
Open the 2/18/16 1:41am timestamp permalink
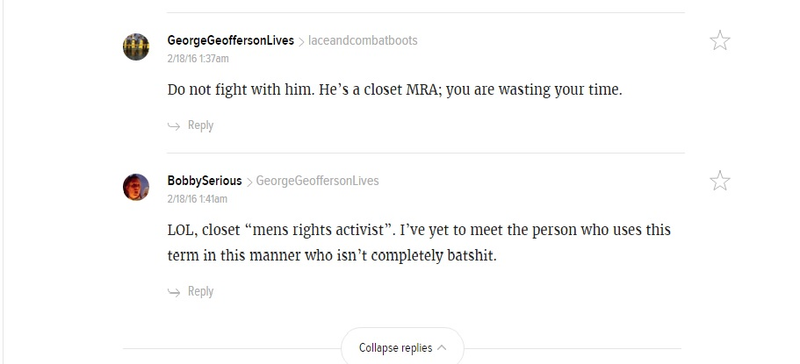[x=197, y=199]
